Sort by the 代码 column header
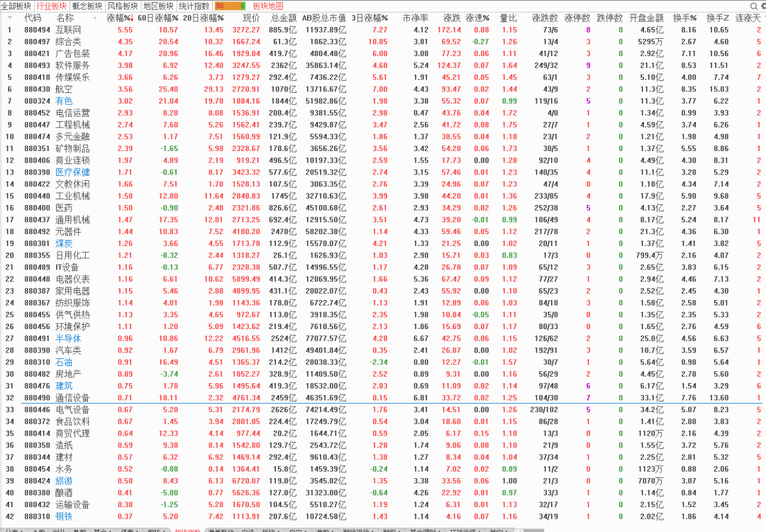The image size is (766, 532). pos(33,18)
